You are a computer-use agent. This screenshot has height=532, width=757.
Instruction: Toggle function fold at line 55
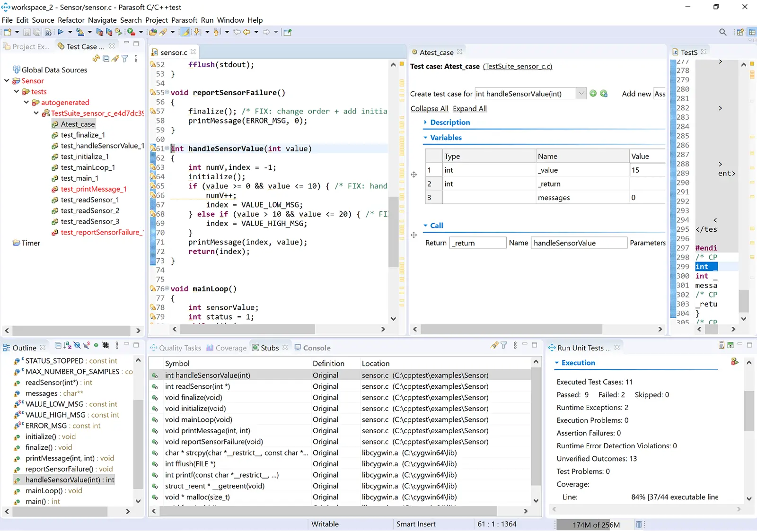[167, 92]
